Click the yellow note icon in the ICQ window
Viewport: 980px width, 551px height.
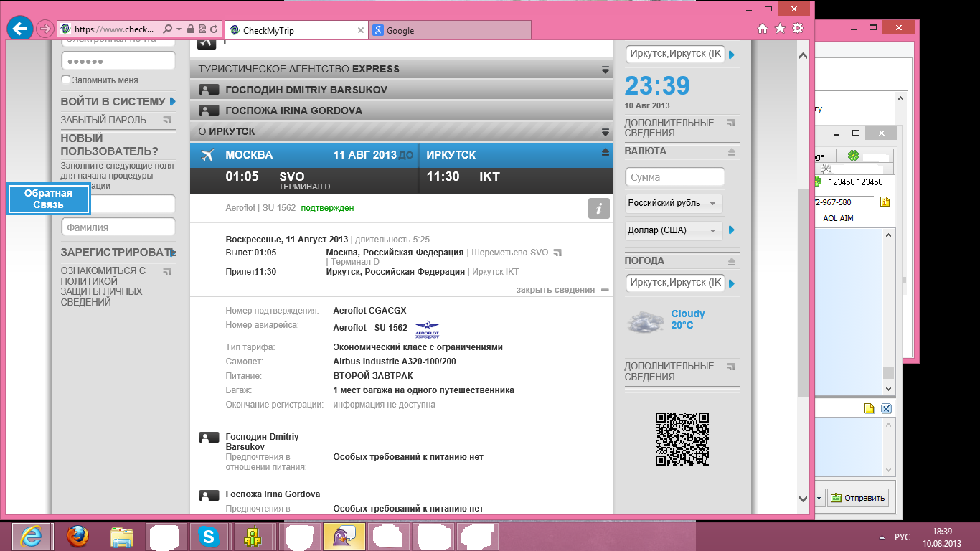(870, 409)
